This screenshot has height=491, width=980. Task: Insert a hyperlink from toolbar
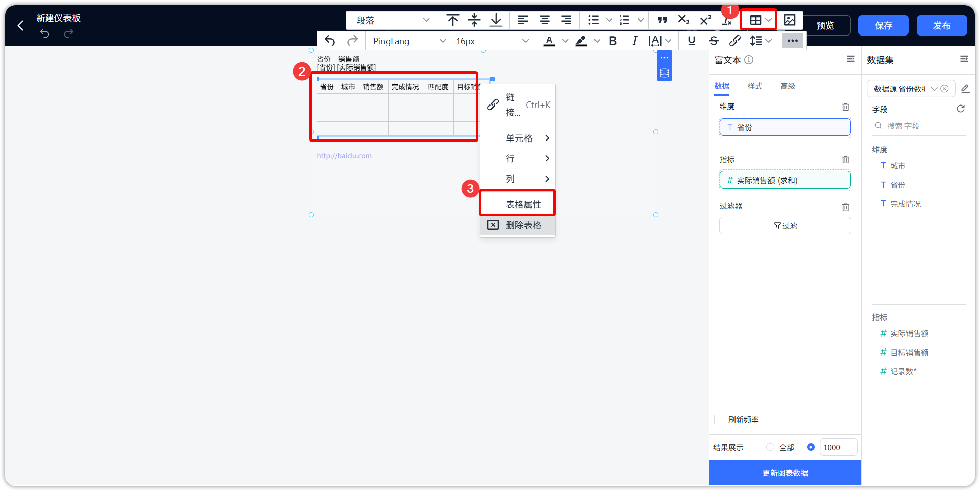click(x=735, y=41)
